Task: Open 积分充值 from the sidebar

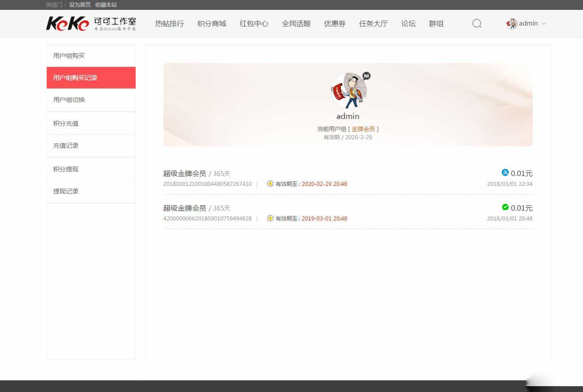Action: pyautogui.click(x=91, y=123)
